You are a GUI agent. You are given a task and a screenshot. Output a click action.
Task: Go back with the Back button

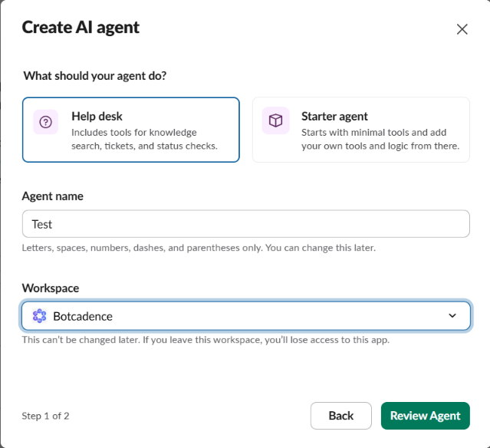(x=341, y=416)
